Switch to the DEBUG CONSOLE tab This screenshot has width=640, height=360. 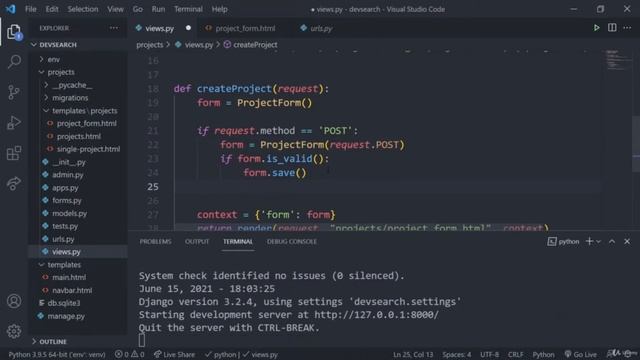(292, 241)
